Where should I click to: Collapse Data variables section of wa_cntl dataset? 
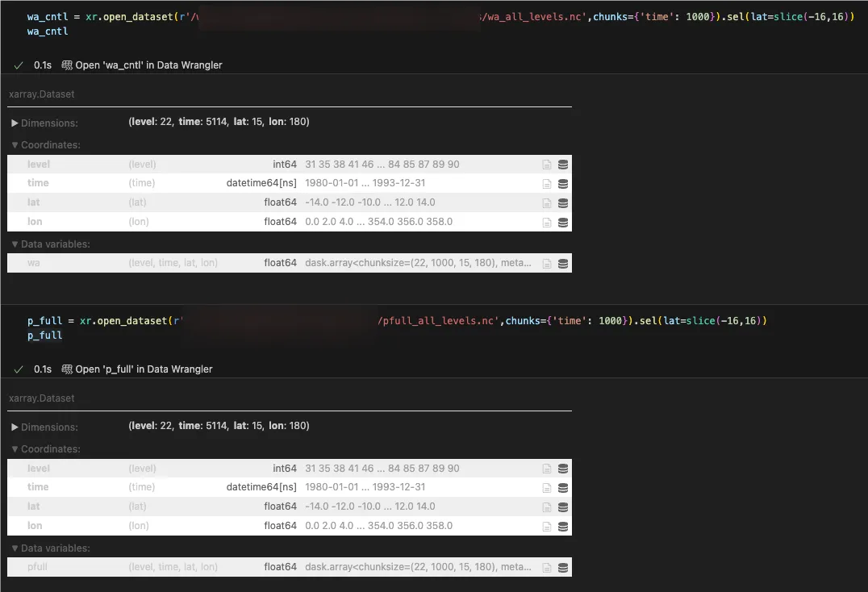pyautogui.click(x=50, y=244)
